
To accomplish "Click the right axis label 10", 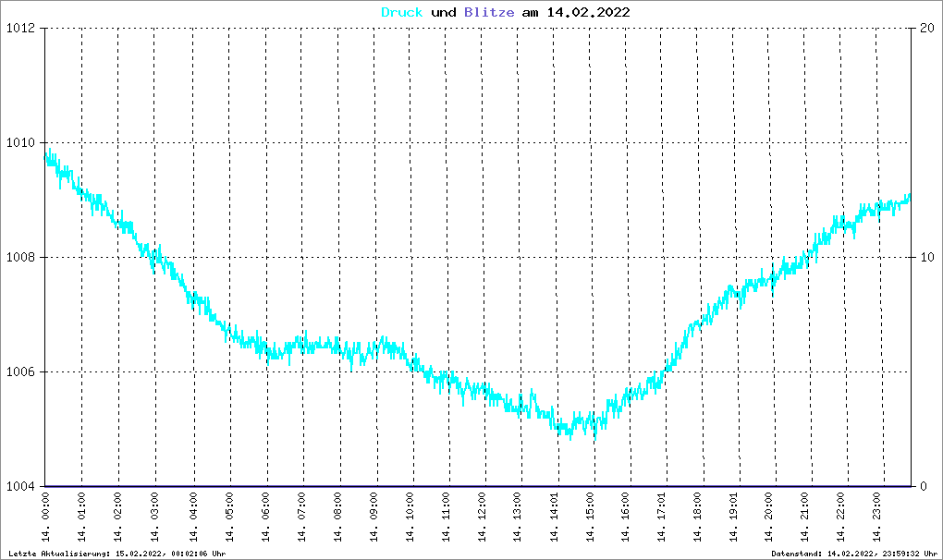I will click(x=927, y=257).
